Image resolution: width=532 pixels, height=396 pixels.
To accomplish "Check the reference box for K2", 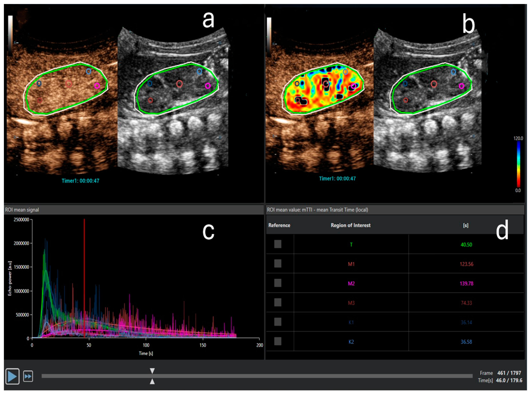I will 278,341.
